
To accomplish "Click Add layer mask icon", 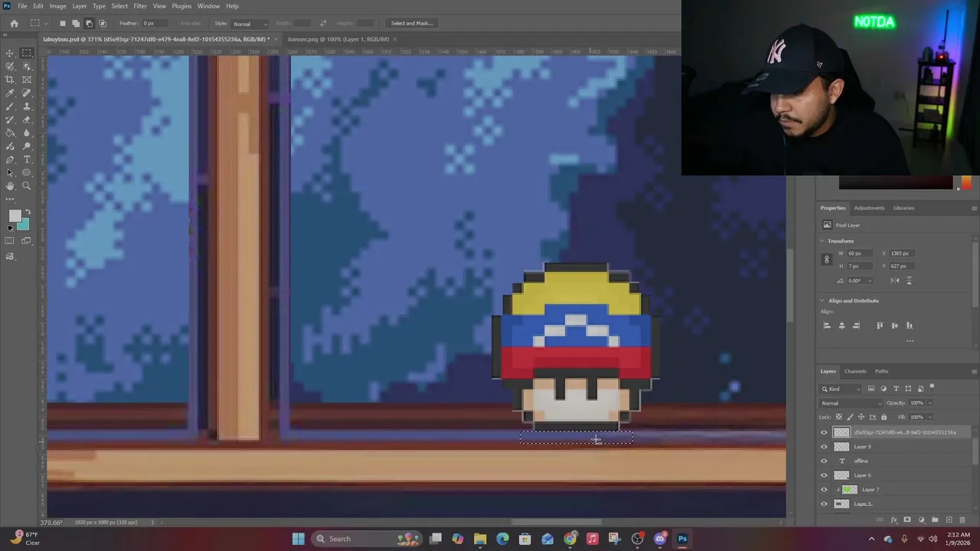I will coord(907,520).
